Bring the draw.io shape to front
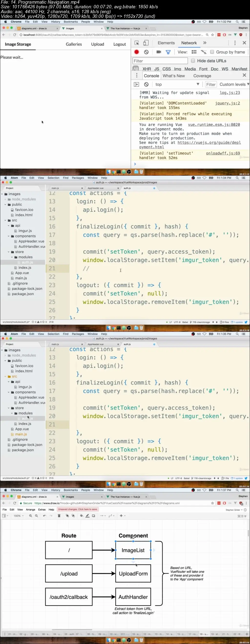This screenshot has height=644, width=250. tap(67, 516)
